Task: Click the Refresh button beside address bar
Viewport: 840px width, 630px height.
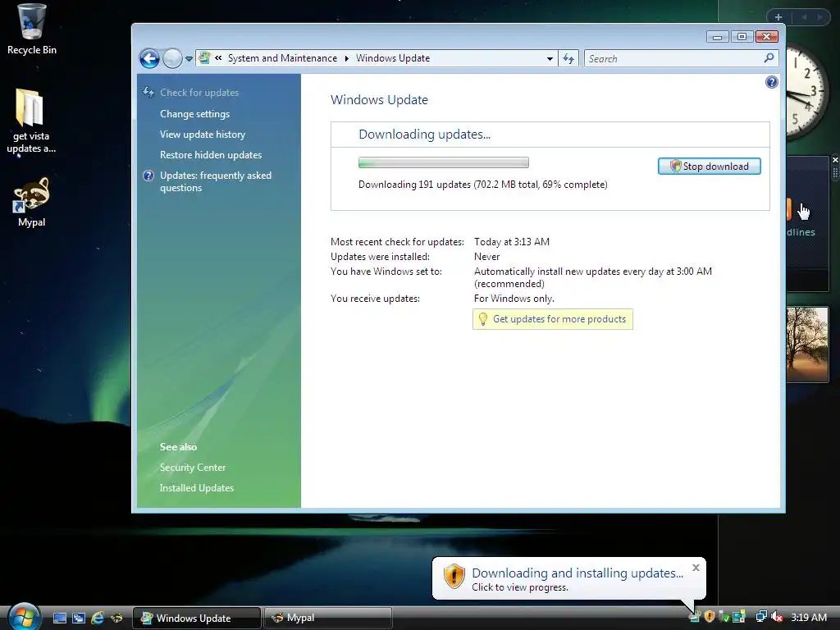Action: coord(568,58)
